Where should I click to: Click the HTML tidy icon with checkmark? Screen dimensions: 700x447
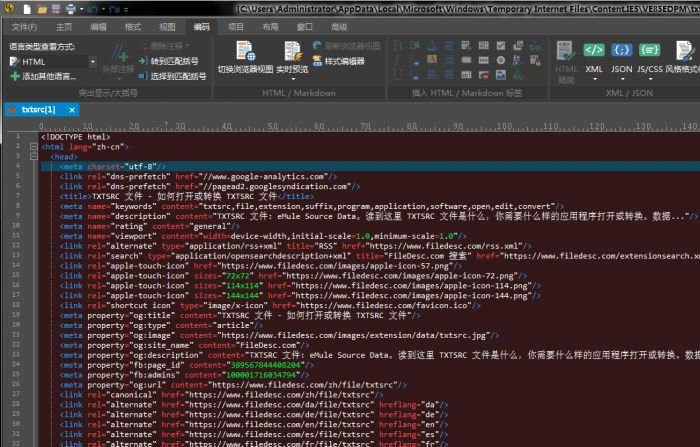pyautogui.click(x=566, y=50)
